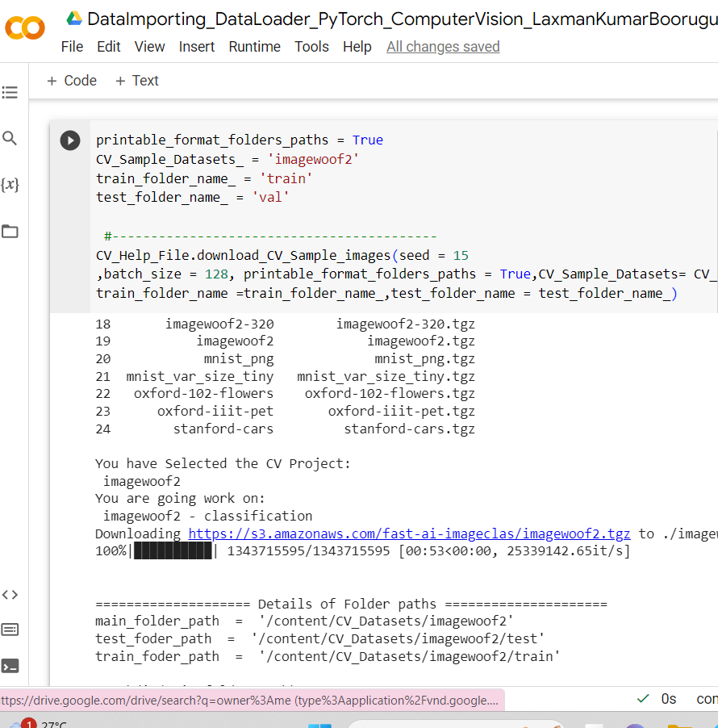Screen dimensions: 718x728
Task: Open the Tools menu
Action: coord(311,47)
